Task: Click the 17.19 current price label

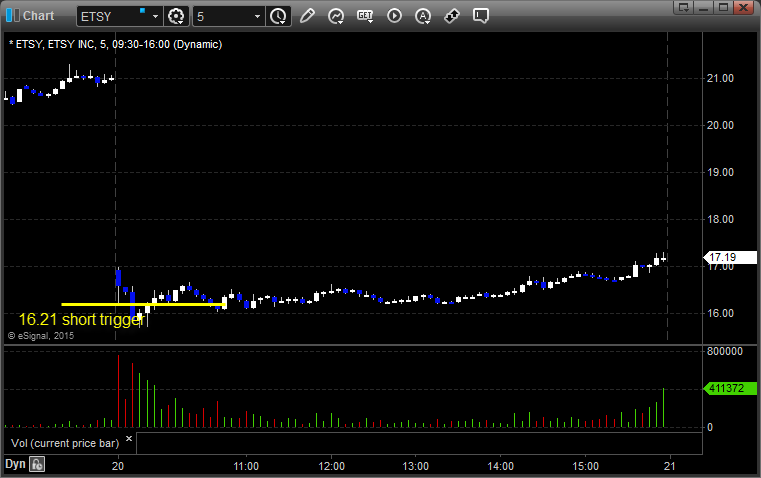Action: [721, 257]
